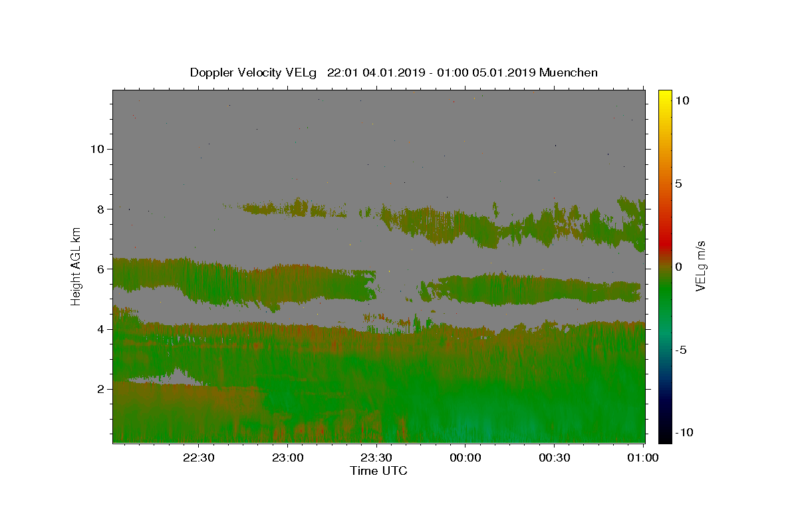
Task: Pick the yellow top of the colorbar
Action: (x=665, y=95)
